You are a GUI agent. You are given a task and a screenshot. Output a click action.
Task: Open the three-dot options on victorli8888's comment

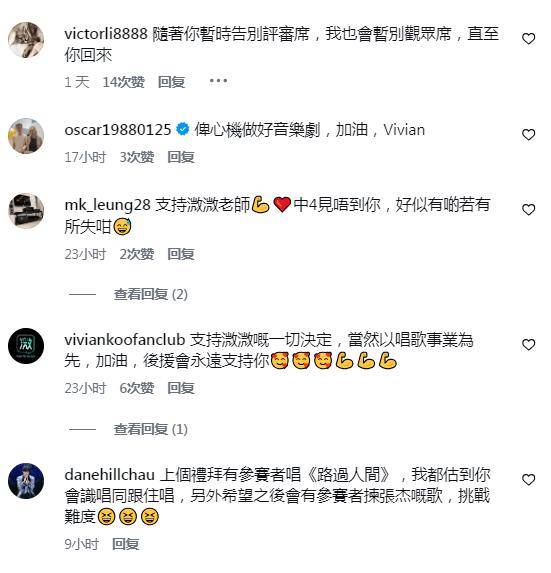click(x=218, y=81)
